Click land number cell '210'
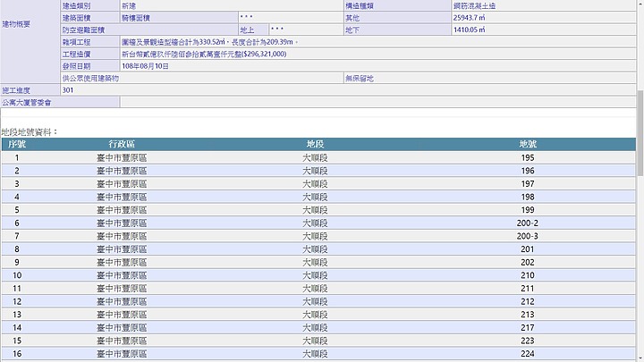This screenshot has height=362, width=644. coord(528,275)
